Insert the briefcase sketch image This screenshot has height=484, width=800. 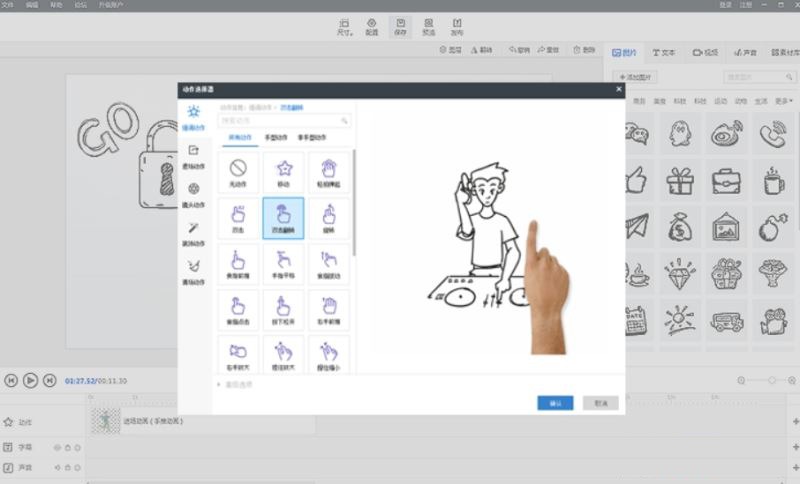(726, 180)
